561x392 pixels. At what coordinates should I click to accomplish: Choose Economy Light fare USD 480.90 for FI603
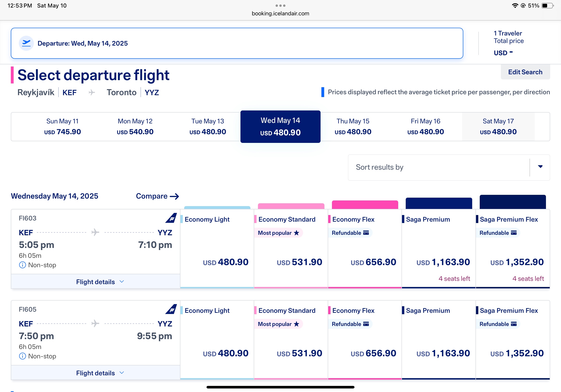click(217, 249)
